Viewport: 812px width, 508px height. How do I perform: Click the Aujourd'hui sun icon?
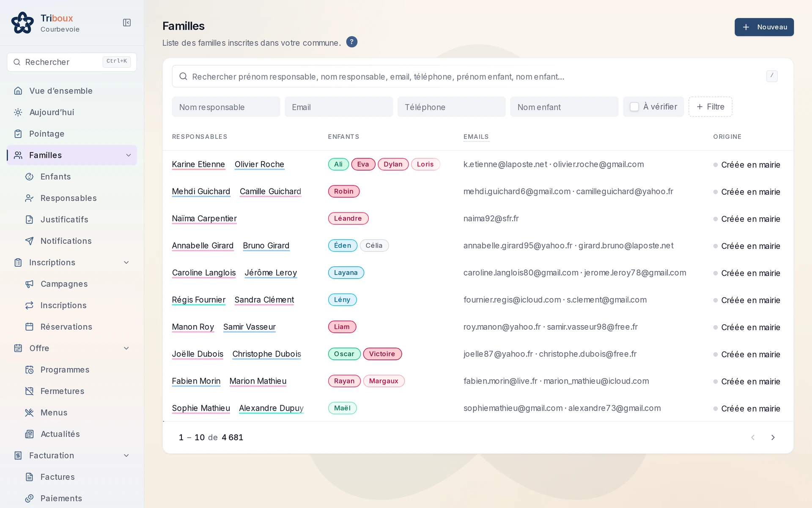coord(18,112)
